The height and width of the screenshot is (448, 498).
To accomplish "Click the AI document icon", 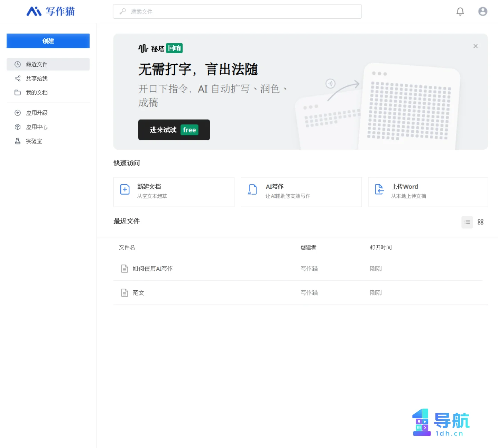I will pos(252,189).
